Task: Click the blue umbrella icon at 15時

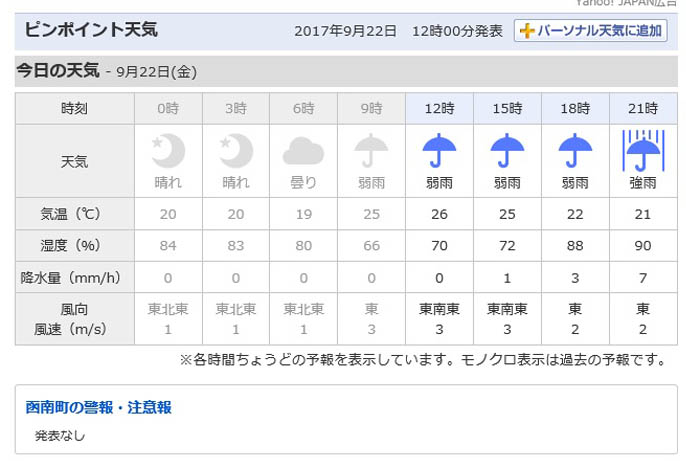Action: click(507, 151)
